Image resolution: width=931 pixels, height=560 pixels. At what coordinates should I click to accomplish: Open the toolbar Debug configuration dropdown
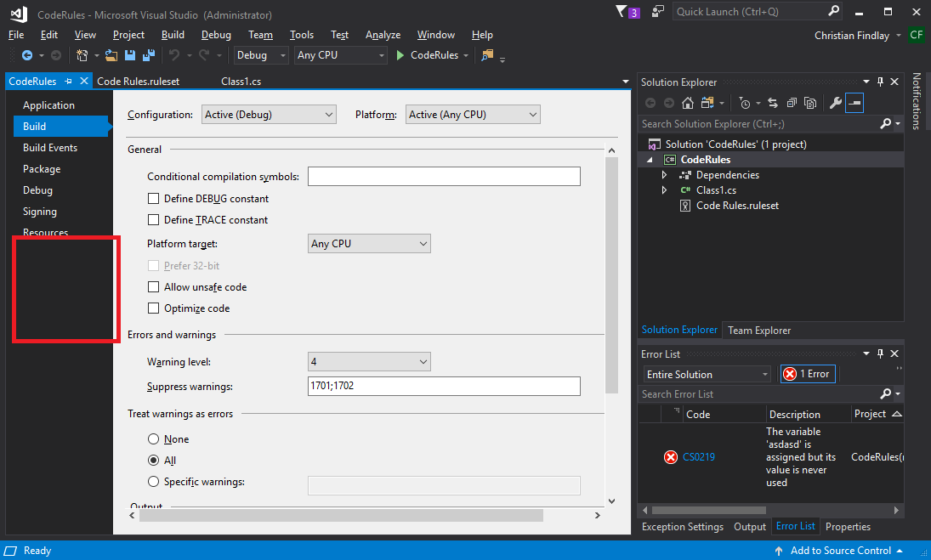click(x=261, y=55)
